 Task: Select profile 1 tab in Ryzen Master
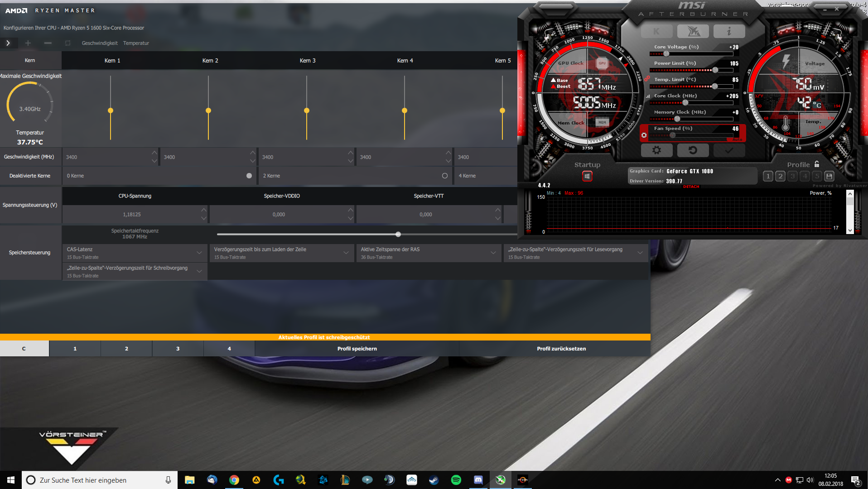point(75,349)
